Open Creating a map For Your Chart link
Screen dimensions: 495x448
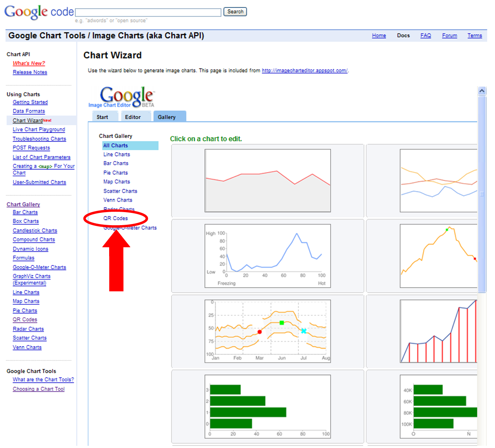(43, 169)
